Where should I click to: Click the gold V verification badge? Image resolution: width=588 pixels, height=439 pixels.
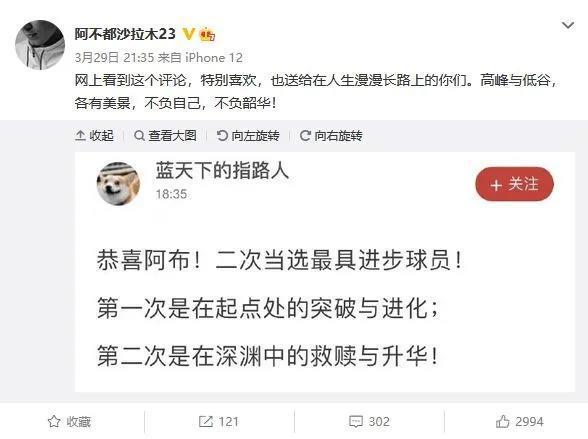tap(188, 34)
